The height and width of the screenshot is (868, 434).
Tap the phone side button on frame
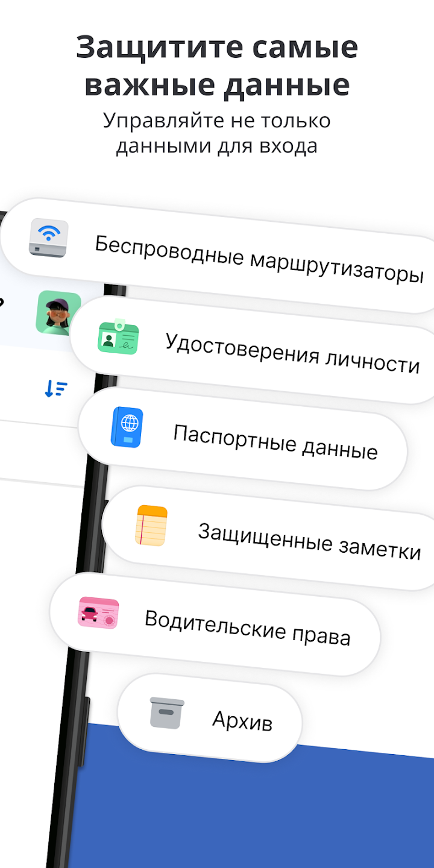pos(83,731)
